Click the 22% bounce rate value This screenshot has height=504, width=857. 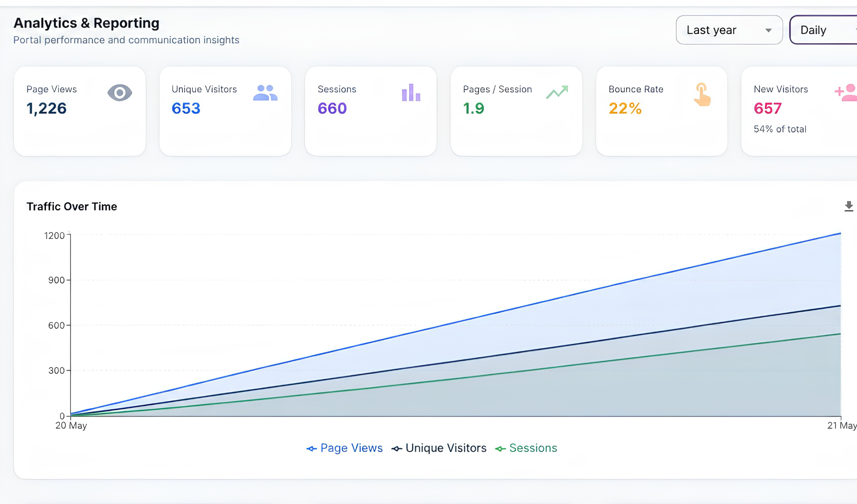625,109
